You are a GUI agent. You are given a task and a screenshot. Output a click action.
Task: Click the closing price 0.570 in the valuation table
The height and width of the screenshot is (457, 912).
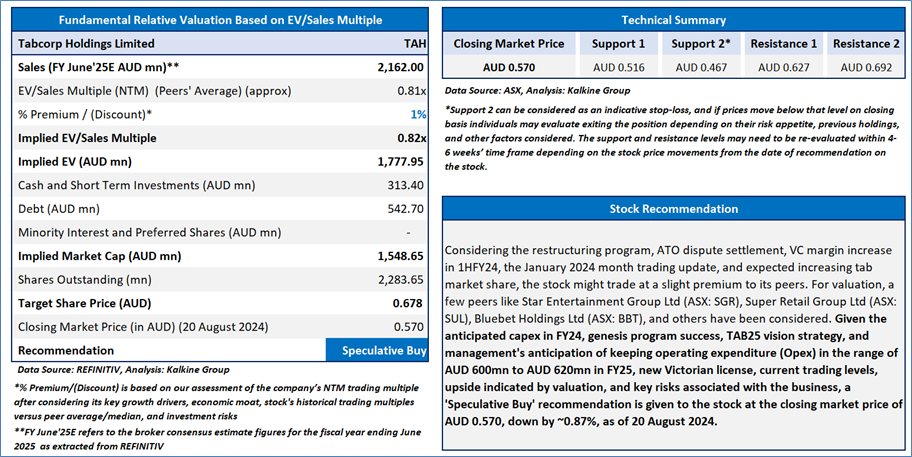(x=408, y=327)
